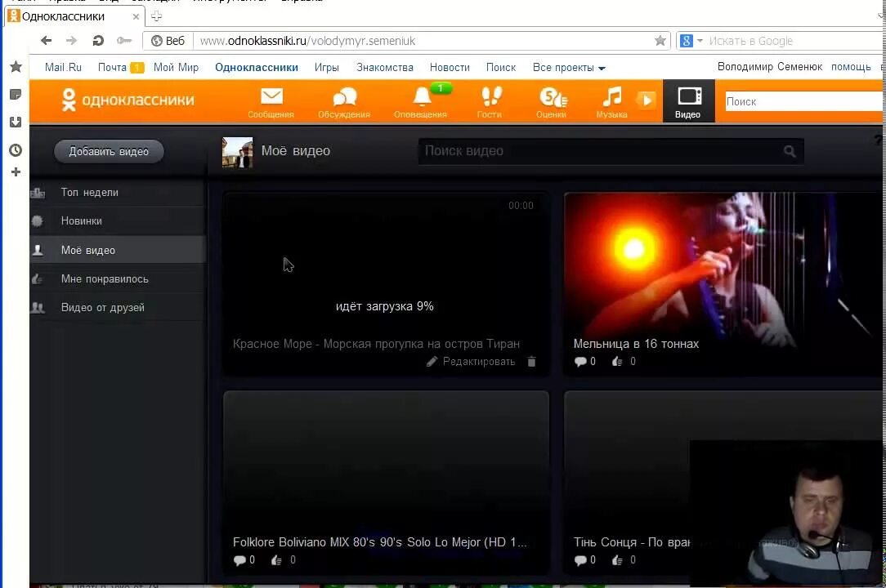Open the notes panel icon in sidebar
The width and height of the screenshot is (886, 588).
coord(16,95)
